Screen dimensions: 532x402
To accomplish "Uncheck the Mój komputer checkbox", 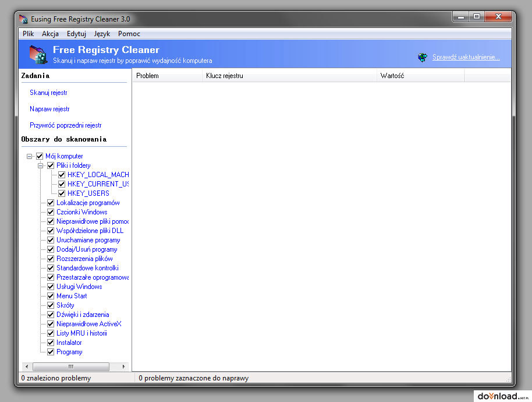I will [x=40, y=156].
